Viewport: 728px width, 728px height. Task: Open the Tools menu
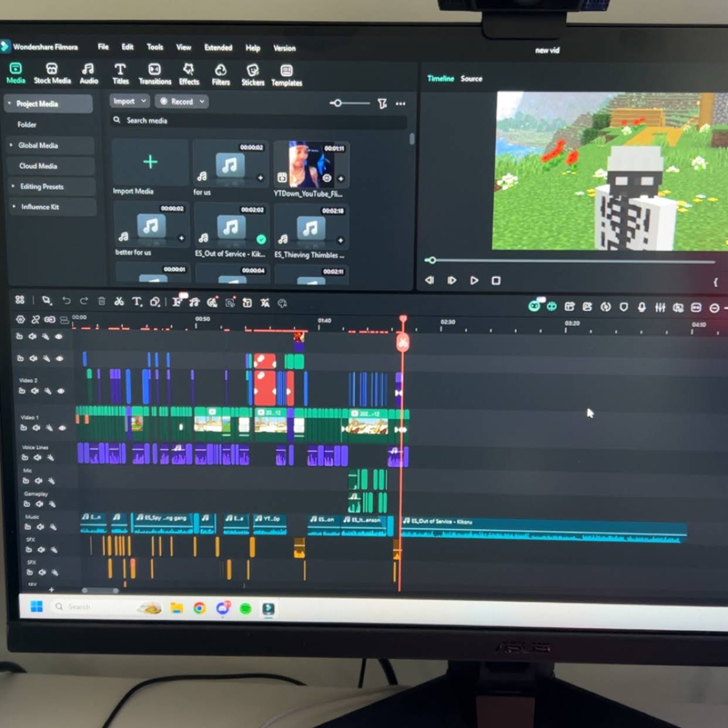point(155,47)
